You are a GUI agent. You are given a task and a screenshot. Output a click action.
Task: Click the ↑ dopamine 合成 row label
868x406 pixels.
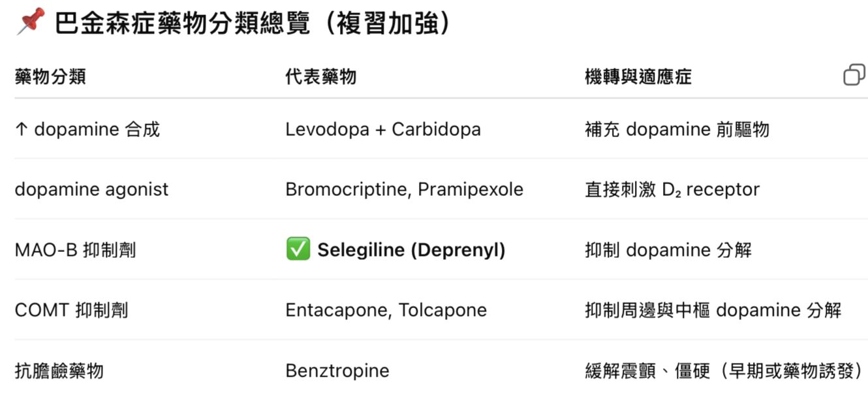click(87, 129)
